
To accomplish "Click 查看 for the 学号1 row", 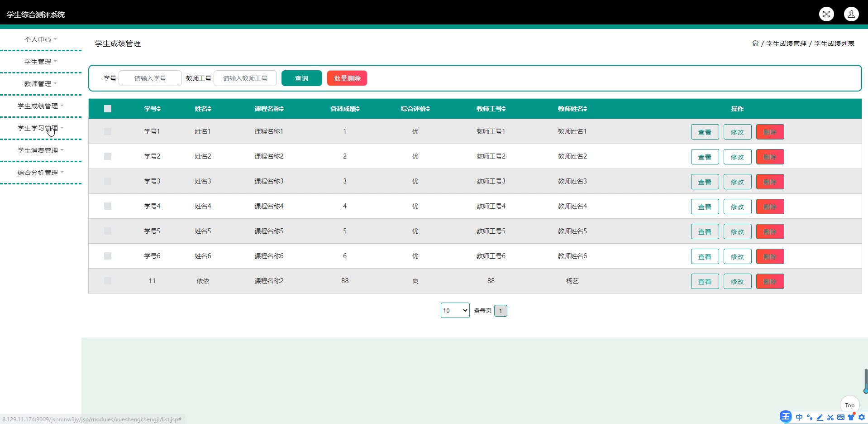I will pyautogui.click(x=705, y=132).
